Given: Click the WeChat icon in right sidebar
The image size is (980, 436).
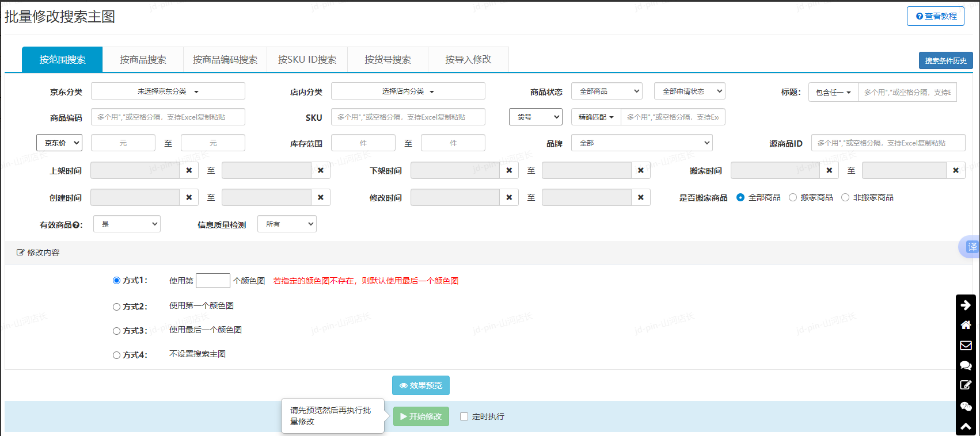Looking at the screenshot, I should tap(966, 406).
